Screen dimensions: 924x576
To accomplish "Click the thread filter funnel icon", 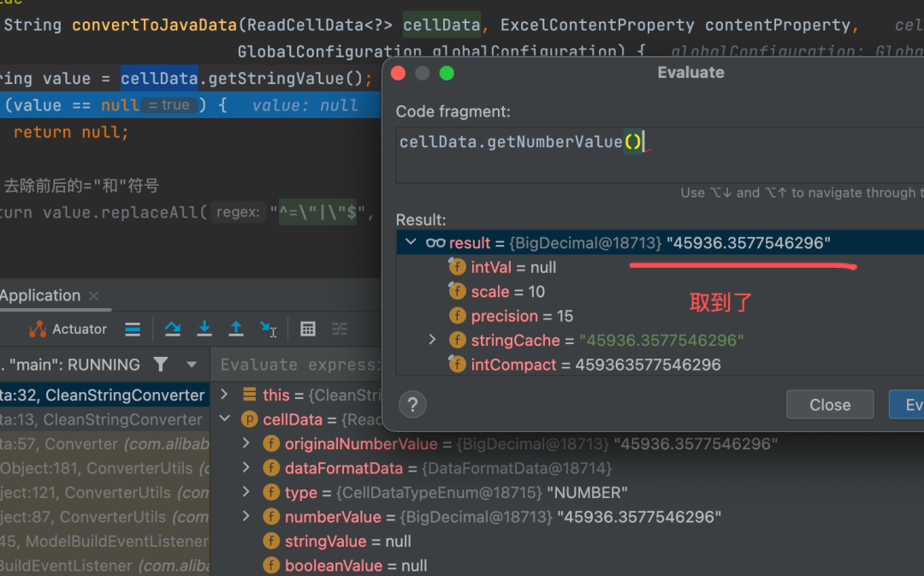I will 160,365.
